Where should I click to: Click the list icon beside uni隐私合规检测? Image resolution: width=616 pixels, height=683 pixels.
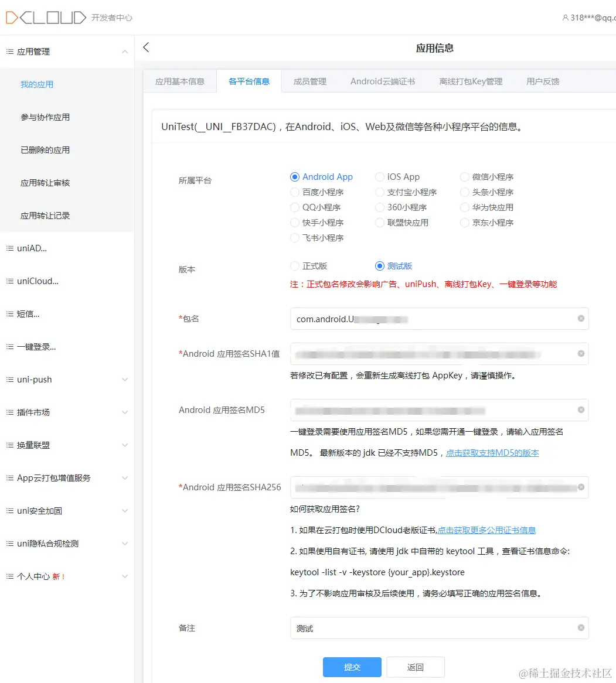coord(9,544)
